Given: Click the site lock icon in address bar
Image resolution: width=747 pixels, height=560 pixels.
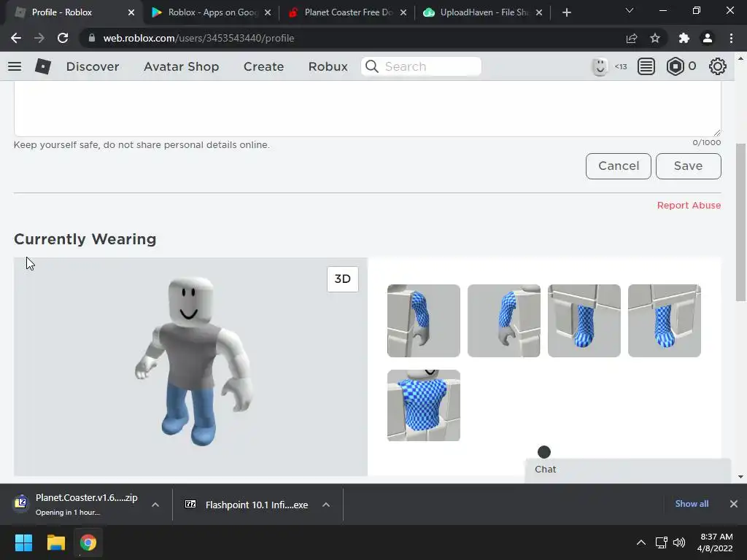Looking at the screenshot, I should [92, 38].
